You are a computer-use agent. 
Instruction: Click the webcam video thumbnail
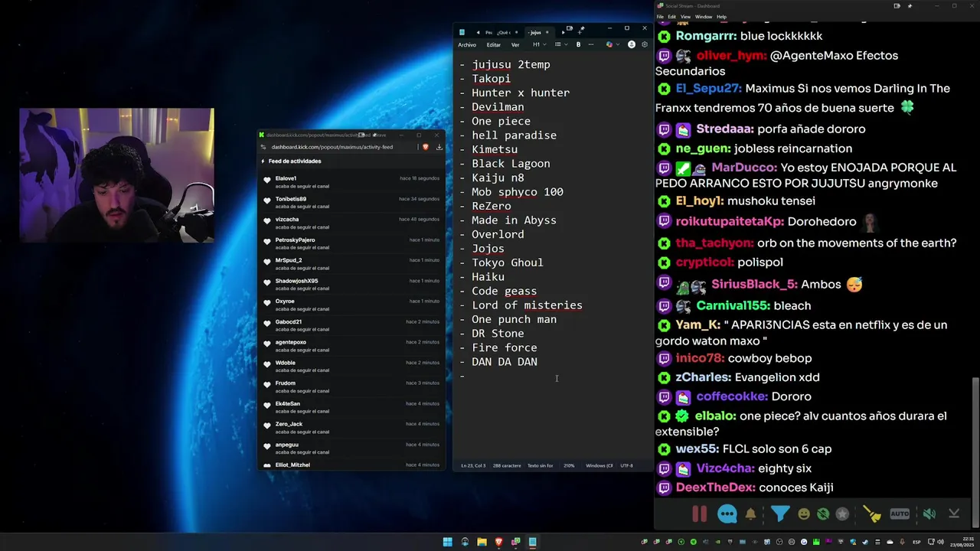pos(116,175)
